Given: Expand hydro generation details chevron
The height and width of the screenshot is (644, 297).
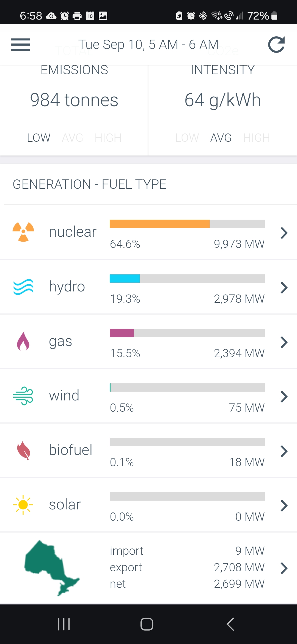Looking at the screenshot, I should tap(284, 288).
